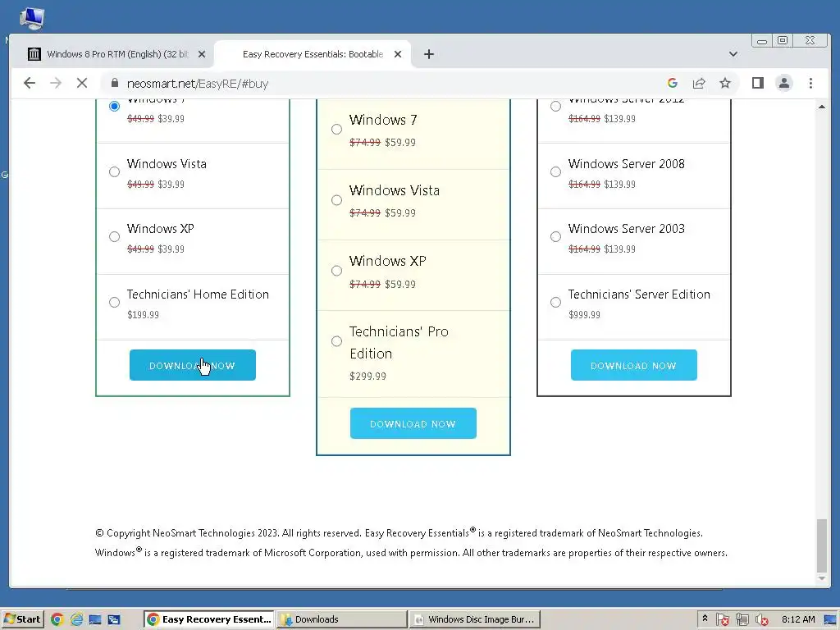The width and height of the screenshot is (840, 630).
Task: Click Show Desktop quick launch icon
Action: [95, 619]
